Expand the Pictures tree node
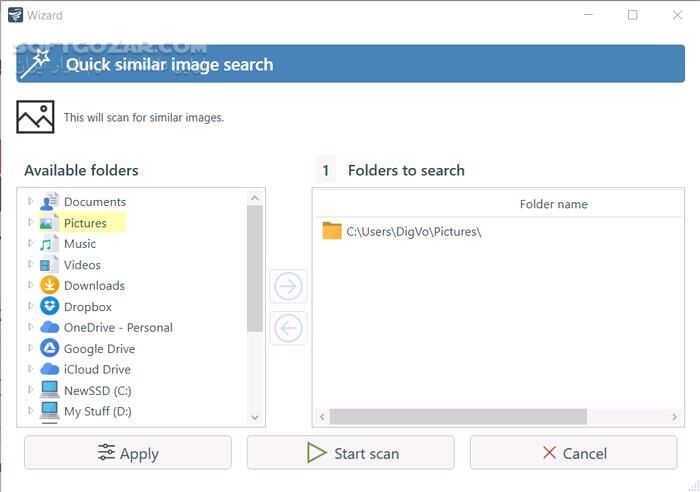Screen dimensions: 700x492 pyautogui.click(x=30, y=222)
